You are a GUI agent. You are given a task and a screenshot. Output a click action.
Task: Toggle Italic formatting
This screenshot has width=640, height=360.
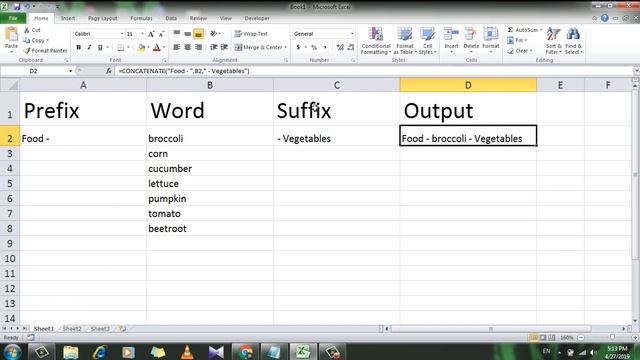(89, 48)
